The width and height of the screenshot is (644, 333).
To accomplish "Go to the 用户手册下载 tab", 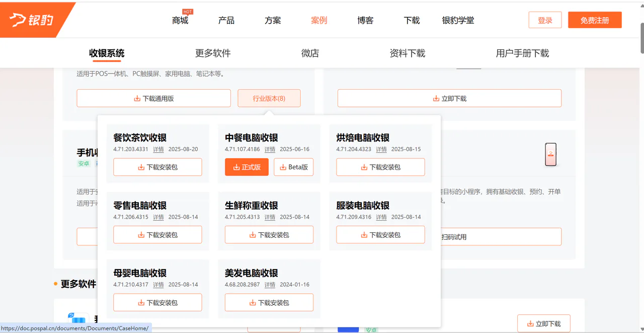I will 522,53.
